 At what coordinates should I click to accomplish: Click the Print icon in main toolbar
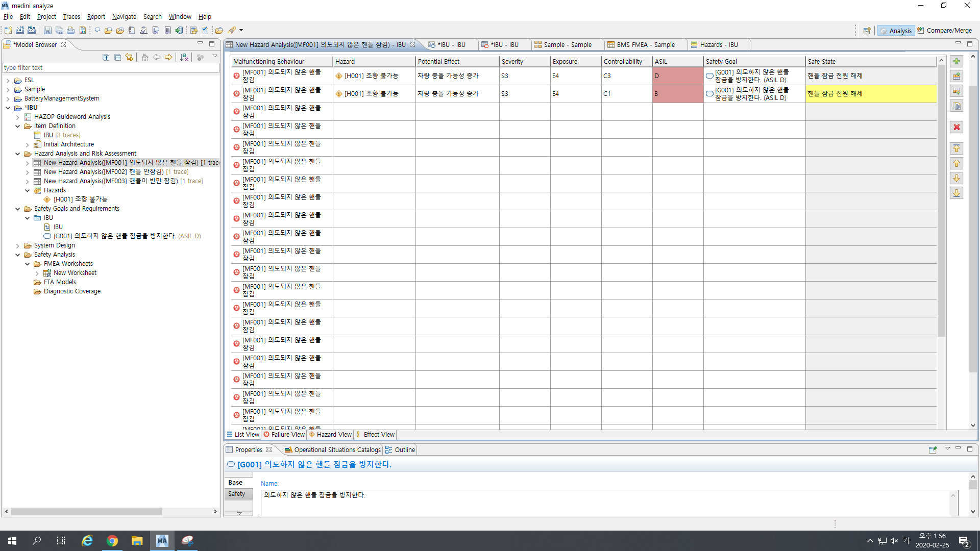(70, 31)
